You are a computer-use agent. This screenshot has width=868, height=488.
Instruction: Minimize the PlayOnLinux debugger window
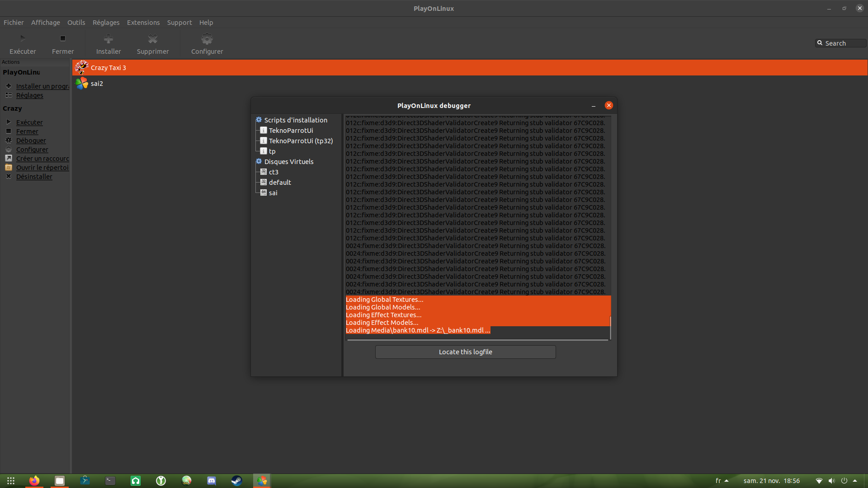(x=594, y=106)
